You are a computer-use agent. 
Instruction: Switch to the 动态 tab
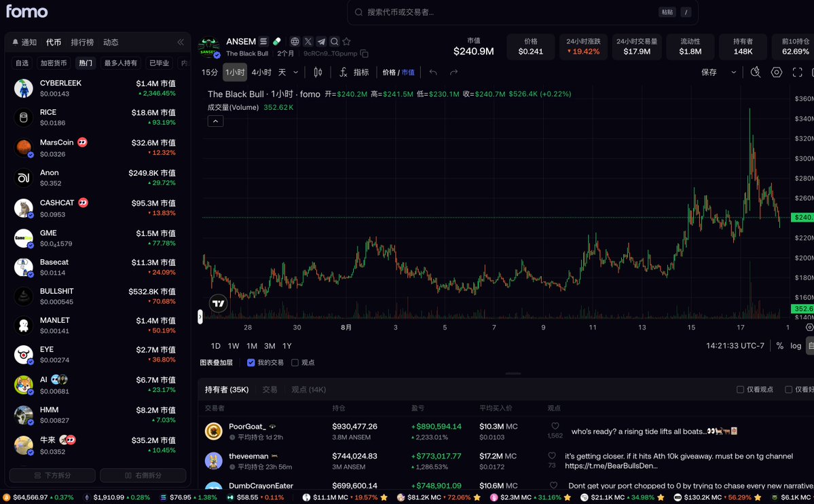point(111,43)
